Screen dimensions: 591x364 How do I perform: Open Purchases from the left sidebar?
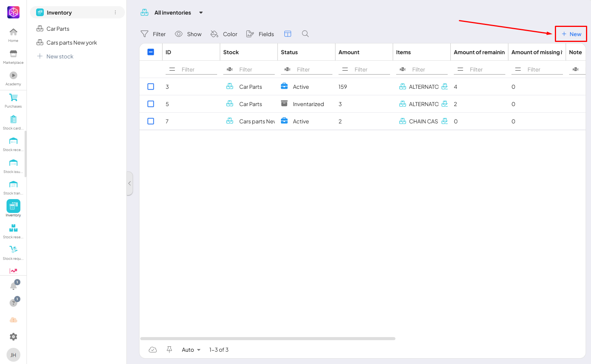pos(13,100)
